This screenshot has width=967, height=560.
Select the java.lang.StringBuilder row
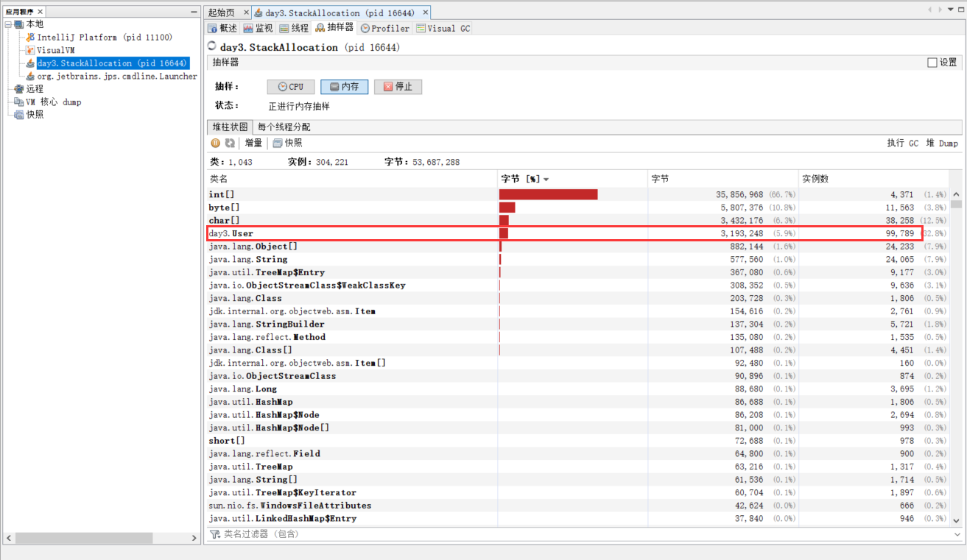[577, 324]
